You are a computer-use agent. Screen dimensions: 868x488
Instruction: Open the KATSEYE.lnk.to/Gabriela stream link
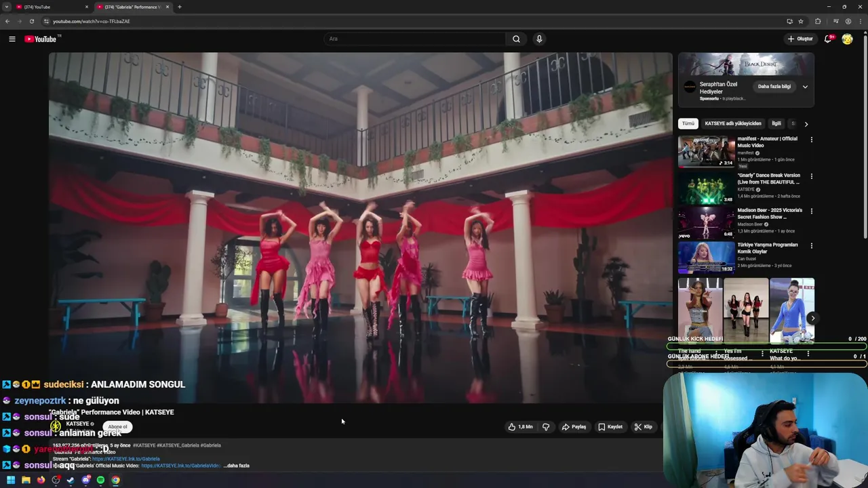pyautogui.click(x=126, y=459)
